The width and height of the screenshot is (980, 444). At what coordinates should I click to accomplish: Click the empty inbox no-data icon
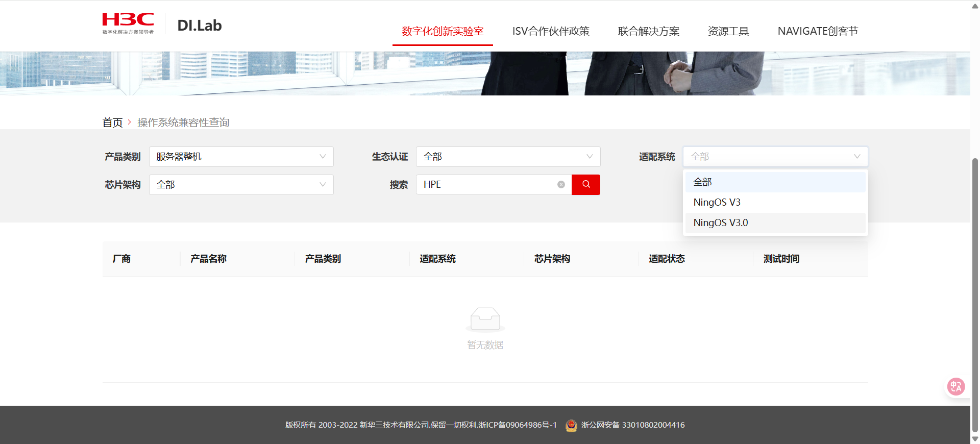pyautogui.click(x=485, y=320)
